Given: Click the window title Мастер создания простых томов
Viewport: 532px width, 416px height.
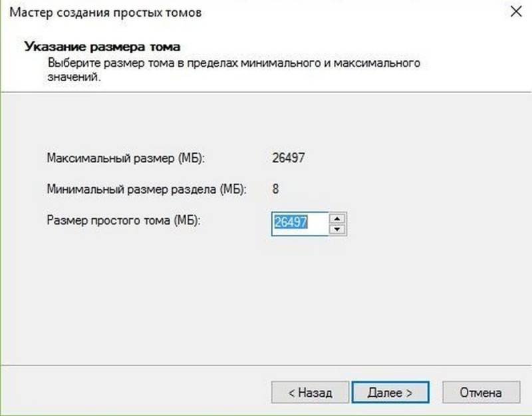Looking at the screenshot, I should [106, 13].
